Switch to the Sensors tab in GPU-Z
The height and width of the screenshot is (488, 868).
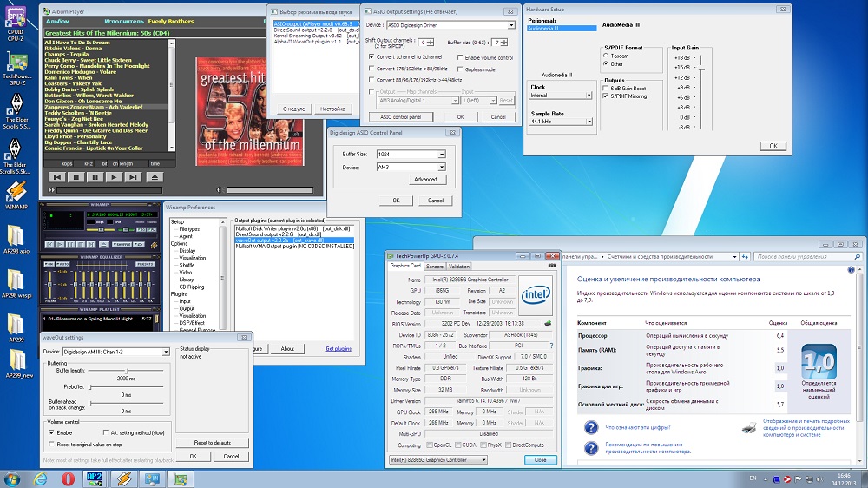pyautogui.click(x=434, y=267)
